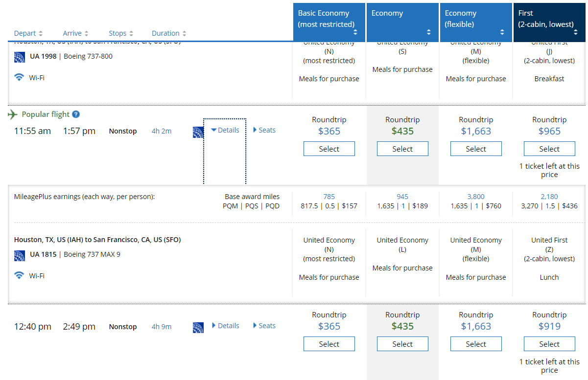Click United logo beside UA 1998

coord(20,57)
